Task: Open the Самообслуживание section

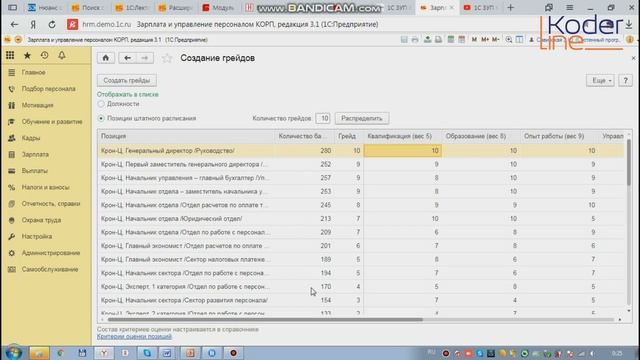Action: click(50, 269)
